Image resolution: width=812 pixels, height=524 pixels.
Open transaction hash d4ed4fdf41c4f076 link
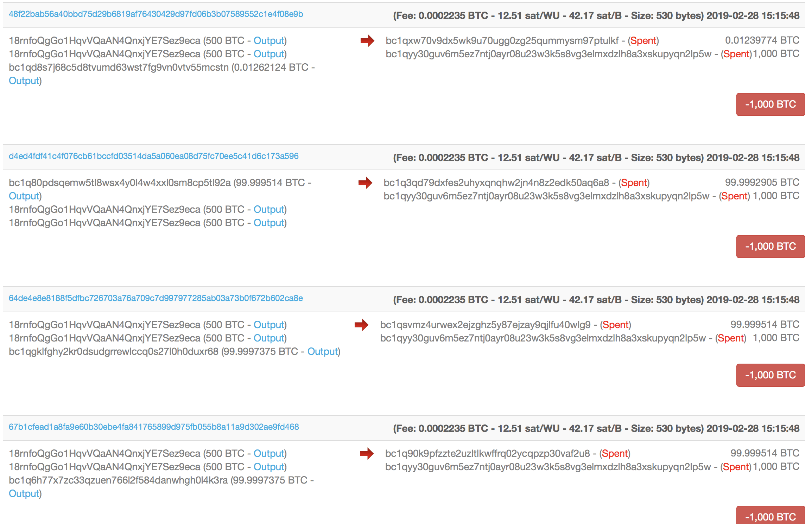tap(154, 156)
